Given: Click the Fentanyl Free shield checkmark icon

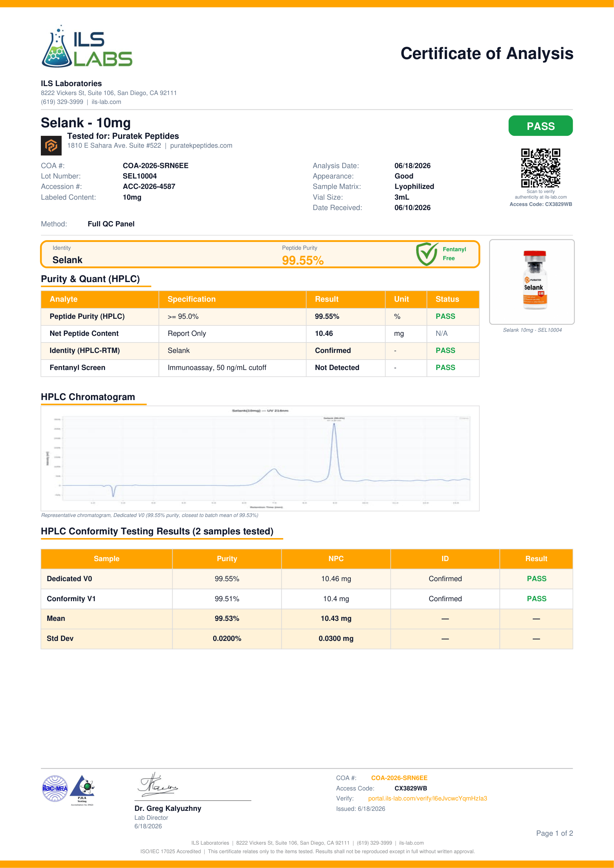Looking at the screenshot, I should (427, 254).
